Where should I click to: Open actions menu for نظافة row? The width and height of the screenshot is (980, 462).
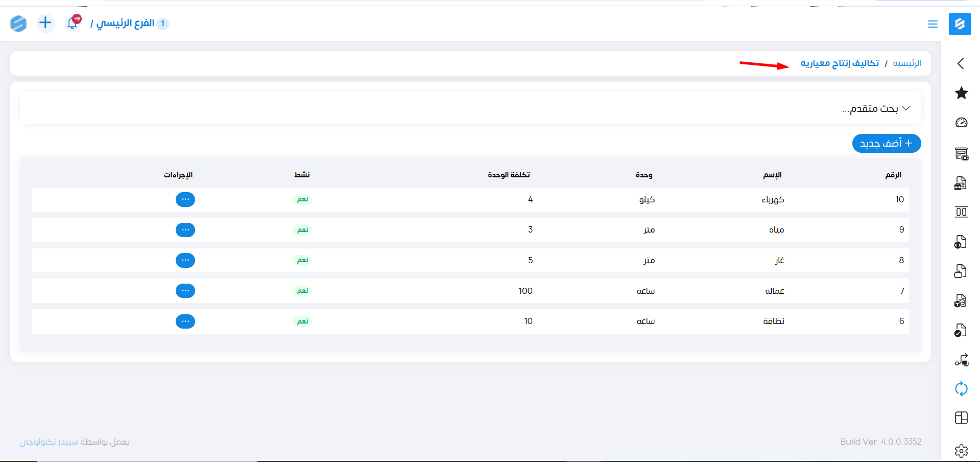(x=185, y=321)
